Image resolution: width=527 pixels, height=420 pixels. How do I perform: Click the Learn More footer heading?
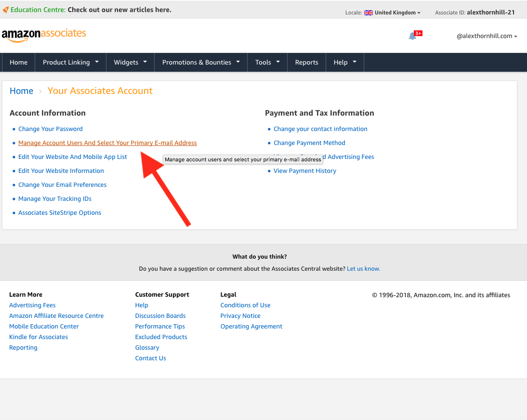[x=26, y=294]
